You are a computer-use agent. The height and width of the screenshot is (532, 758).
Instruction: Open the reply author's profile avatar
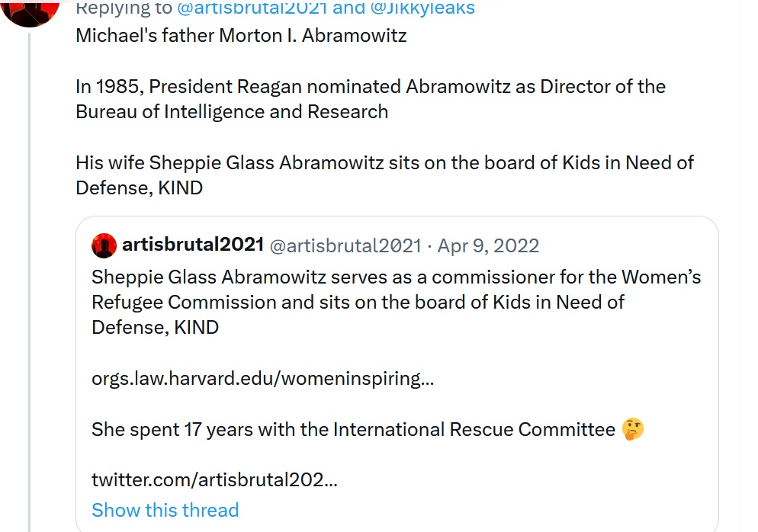[31, 11]
